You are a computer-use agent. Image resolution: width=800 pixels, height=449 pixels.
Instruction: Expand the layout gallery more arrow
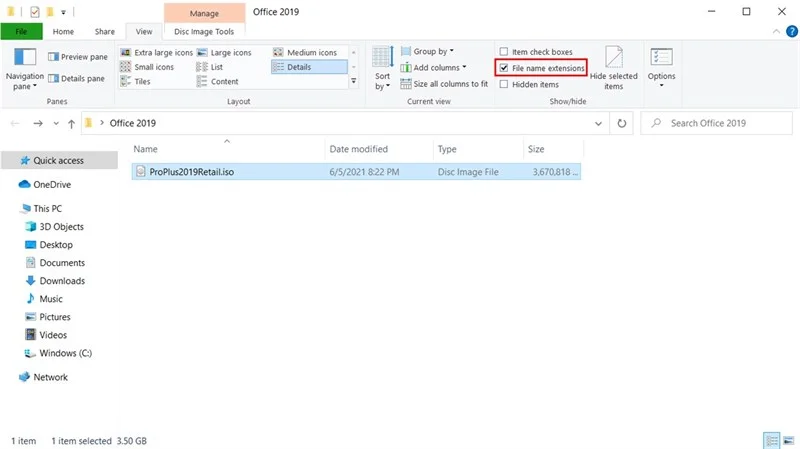click(x=354, y=81)
